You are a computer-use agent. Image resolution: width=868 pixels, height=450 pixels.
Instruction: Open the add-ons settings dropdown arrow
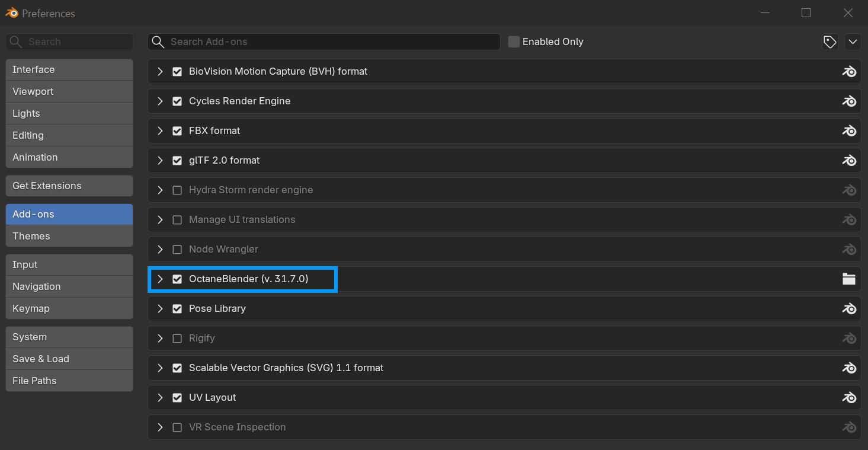click(853, 42)
